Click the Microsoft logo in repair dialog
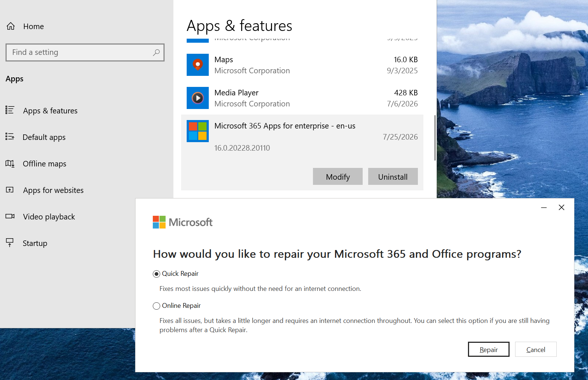588x380 pixels. (183, 222)
